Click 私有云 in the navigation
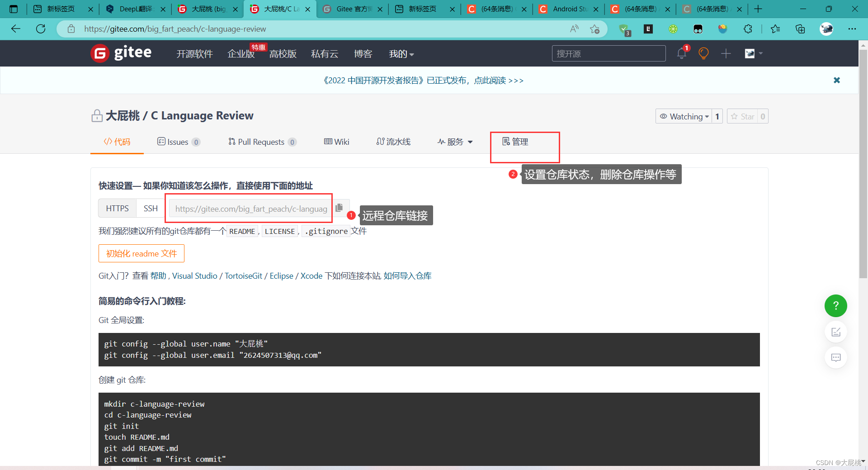The width and height of the screenshot is (868, 470). 325,54
